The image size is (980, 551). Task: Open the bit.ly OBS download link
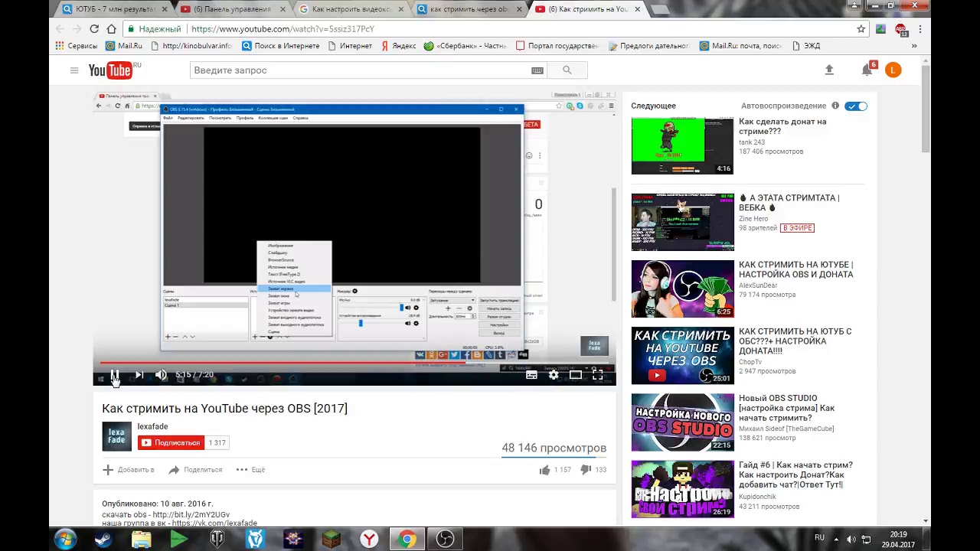click(191, 514)
